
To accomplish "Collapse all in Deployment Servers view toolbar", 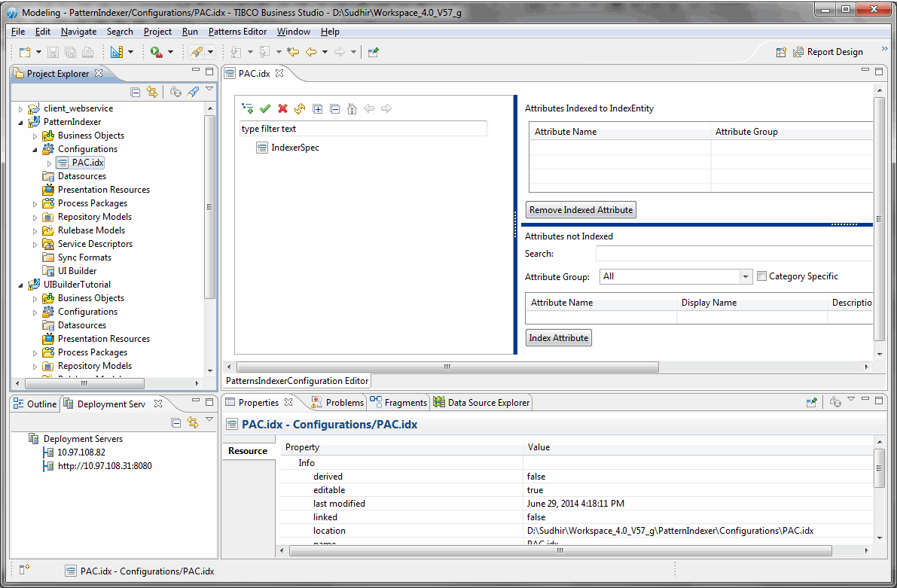I will (176, 422).
